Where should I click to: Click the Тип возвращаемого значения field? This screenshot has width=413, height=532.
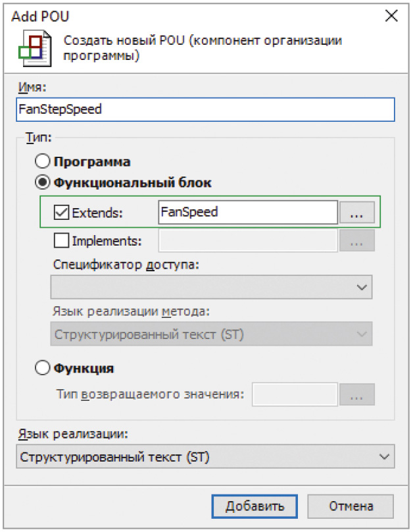[x=295, y=394]
